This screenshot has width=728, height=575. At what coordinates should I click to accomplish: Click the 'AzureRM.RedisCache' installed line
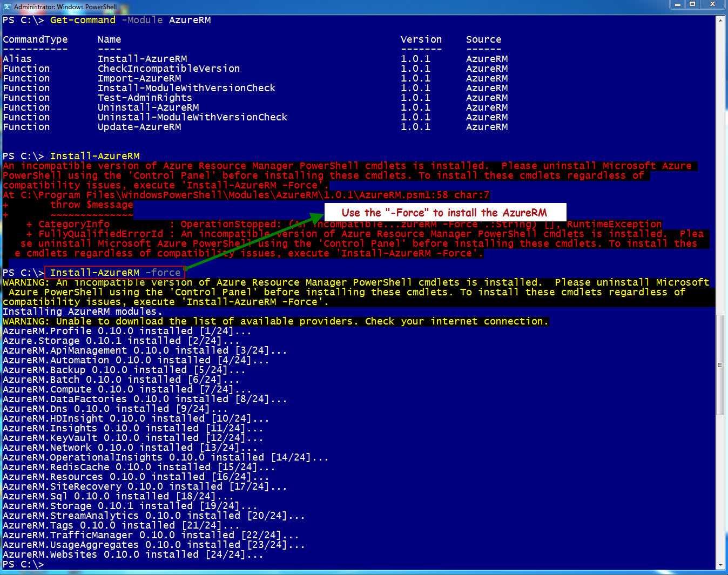[139, 467]
